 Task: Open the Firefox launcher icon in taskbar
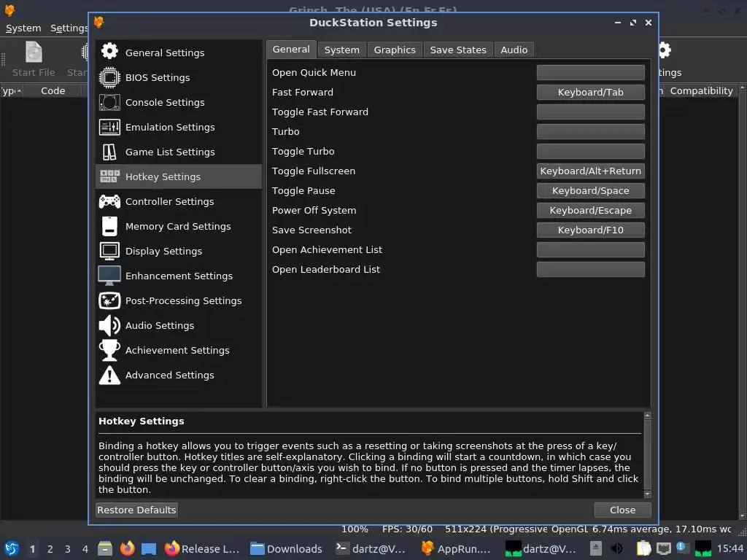tap(127, 548)
